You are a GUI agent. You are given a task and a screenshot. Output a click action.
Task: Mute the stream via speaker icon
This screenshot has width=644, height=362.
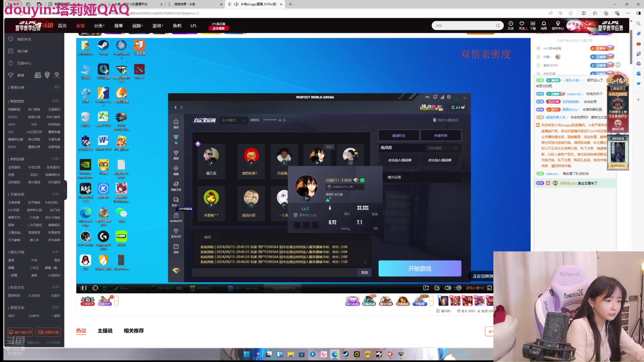click(x=448, y=288)
